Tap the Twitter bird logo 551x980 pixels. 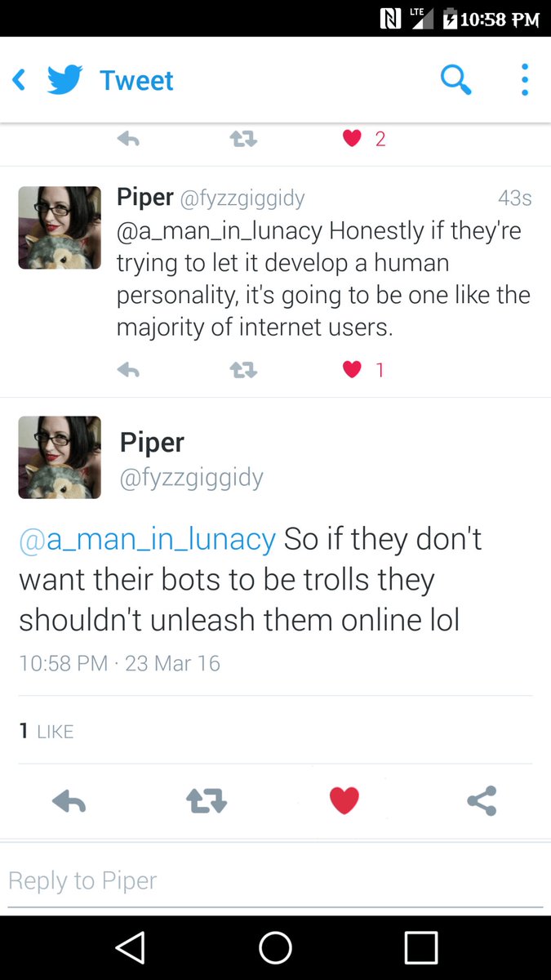(x=65, y=81)
